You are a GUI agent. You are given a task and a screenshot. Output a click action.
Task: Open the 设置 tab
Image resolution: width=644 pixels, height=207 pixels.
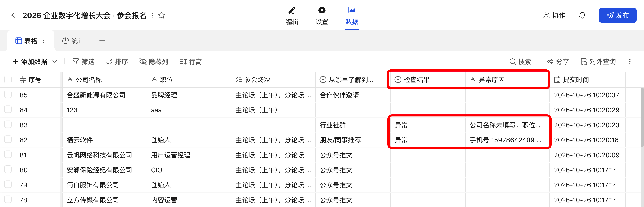(322, 16)
